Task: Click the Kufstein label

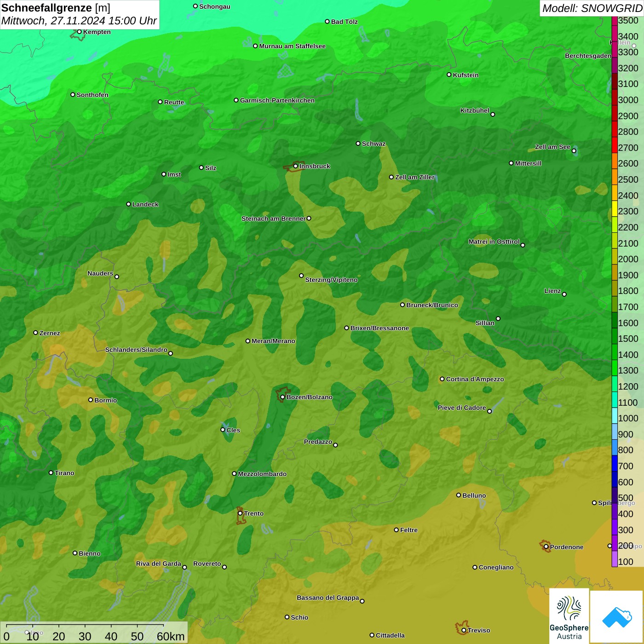Action: (466, 75)
